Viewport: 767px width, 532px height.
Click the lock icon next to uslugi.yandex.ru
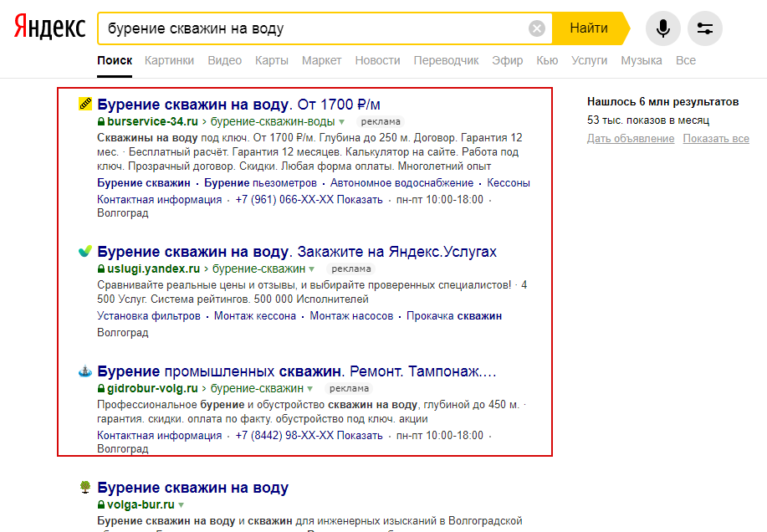point(101,269)
